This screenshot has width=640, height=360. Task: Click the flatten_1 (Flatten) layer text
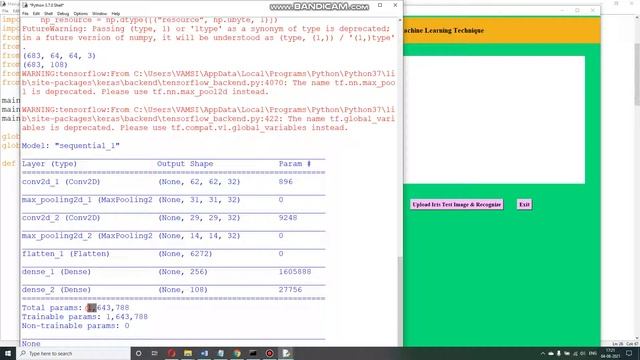pos(66,253)
